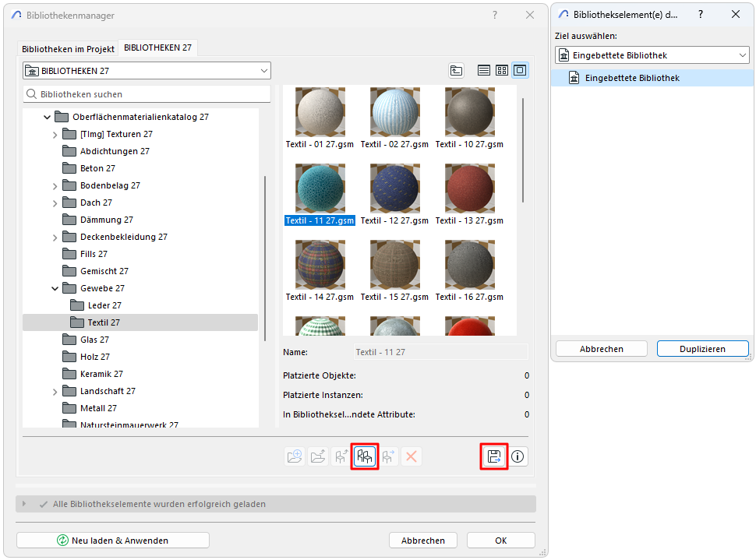Click the thumbnail panel vertical scrollbar
This screenshot has width=756, height=560.
click(523, 150)
